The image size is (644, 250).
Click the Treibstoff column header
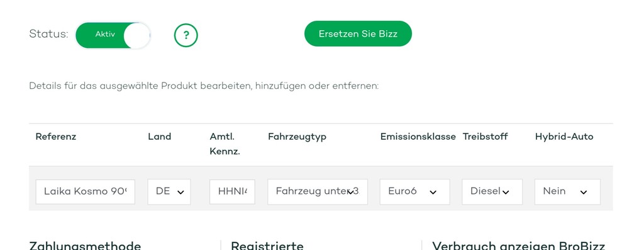tap(485, 137)
